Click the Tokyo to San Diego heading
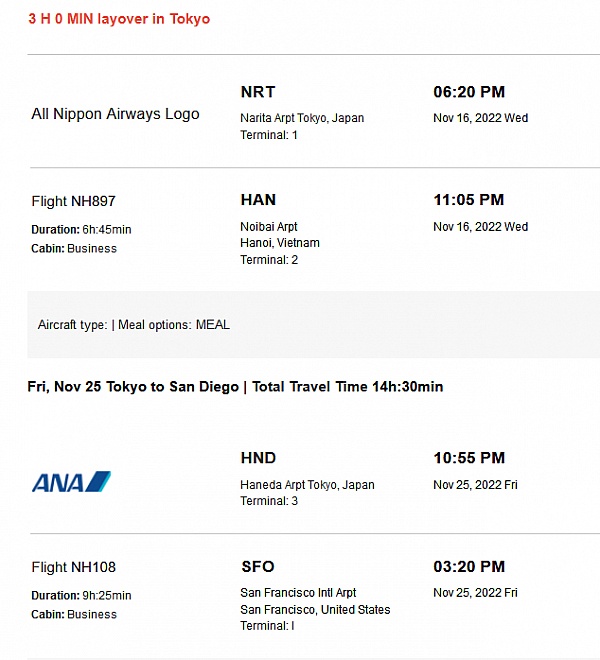The width and height of the screenshot is (600, 660). [235, 387]
